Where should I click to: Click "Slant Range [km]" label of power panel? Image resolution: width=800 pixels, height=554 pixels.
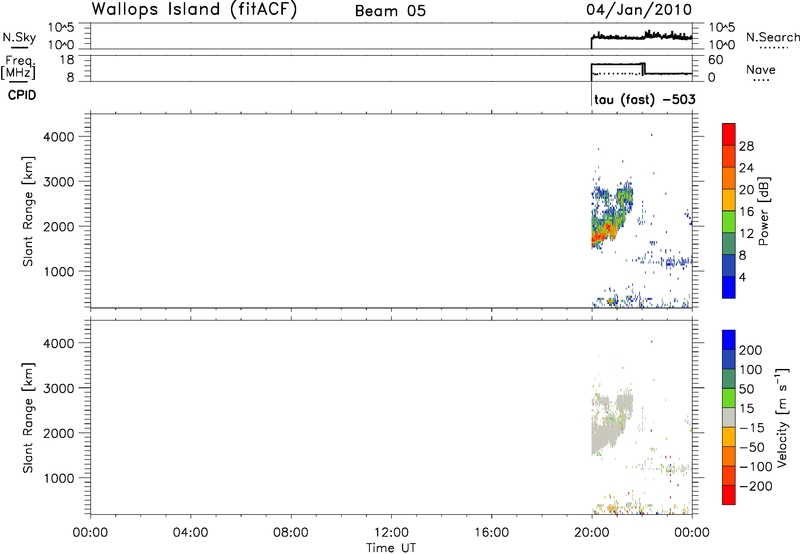click(x=28, y=211)
